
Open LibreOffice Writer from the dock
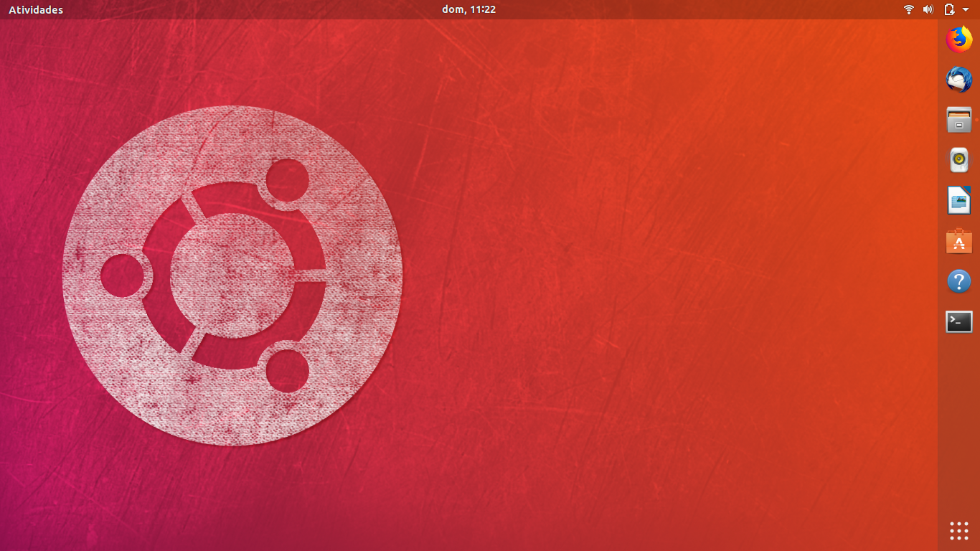pos(959,200)
